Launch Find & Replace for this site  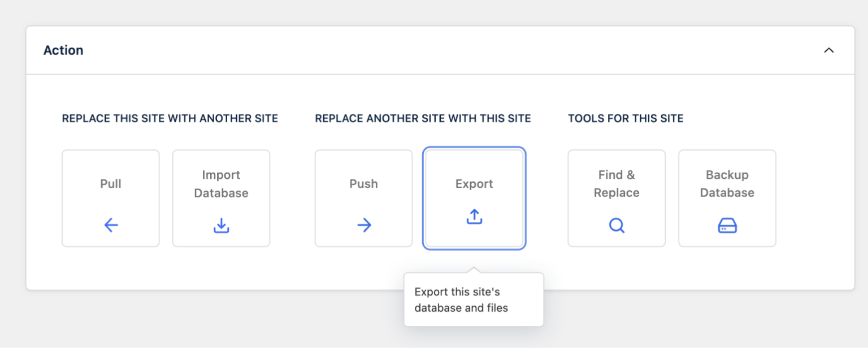pyautogui.click(x=616, y=197)
